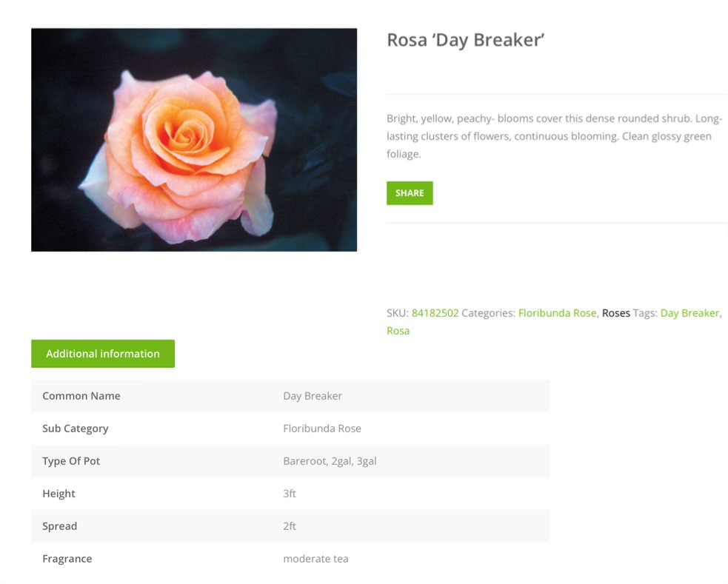Screen dimensions: 728x584
Task: Click the Sub Category row label
Action: [76, 429]
